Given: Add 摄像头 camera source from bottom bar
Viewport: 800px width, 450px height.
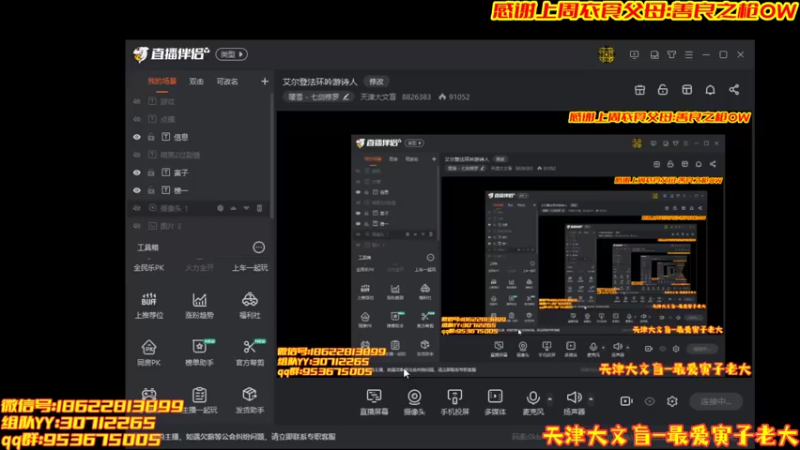Looking at the screenshot, I should 414,402.
